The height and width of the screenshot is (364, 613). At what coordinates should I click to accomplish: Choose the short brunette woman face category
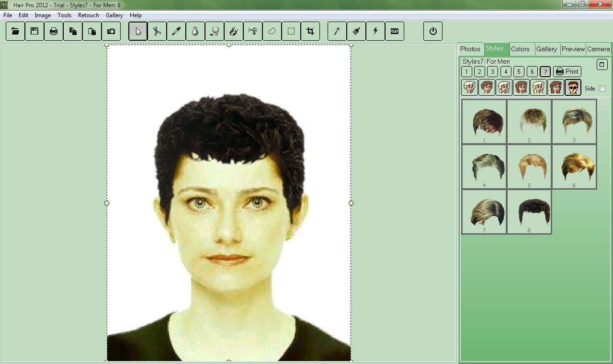point(487,88)
